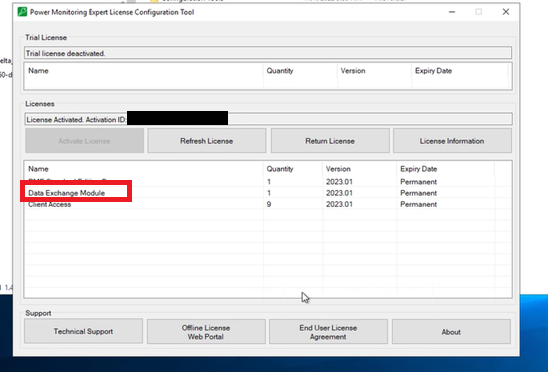Click the 'Trial license deactivated.' status field
Screen dimensions: 548x372
pyautogui.click(x=268, y=53)
